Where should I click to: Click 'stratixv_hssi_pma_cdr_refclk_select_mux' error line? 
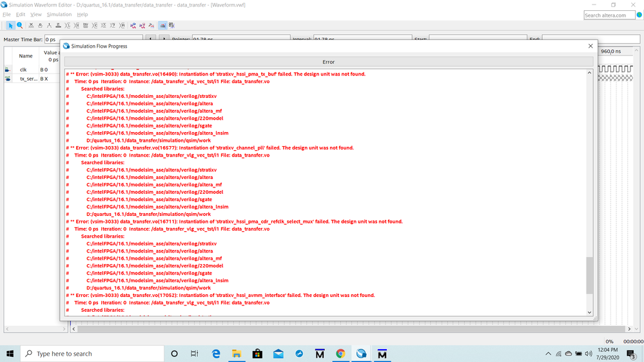[235, 222]
